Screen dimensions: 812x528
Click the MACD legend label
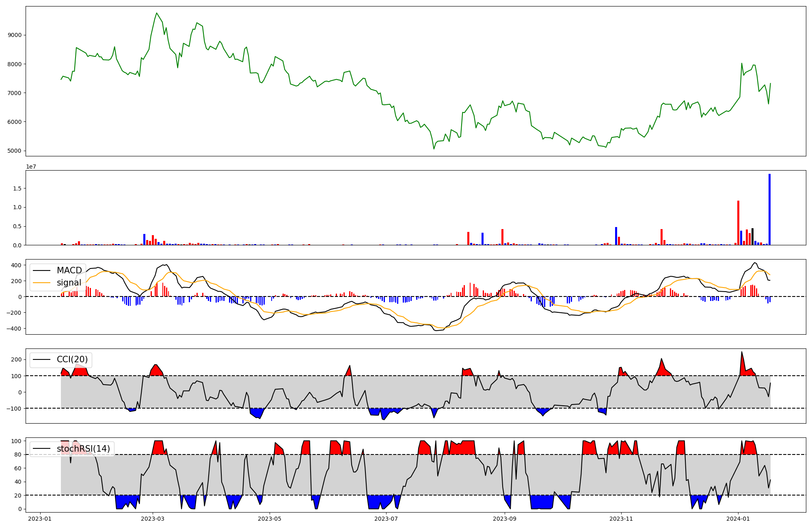click(x=69, y=270)
